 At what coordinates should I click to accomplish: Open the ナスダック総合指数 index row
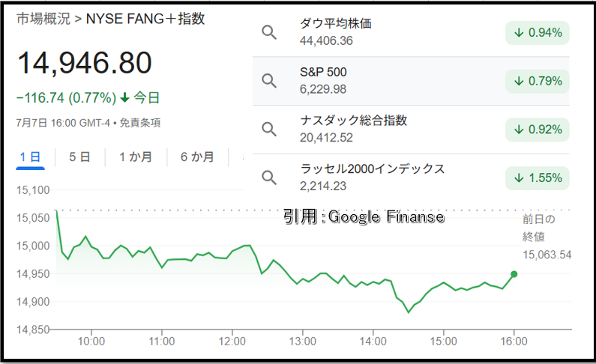(411, 130)
